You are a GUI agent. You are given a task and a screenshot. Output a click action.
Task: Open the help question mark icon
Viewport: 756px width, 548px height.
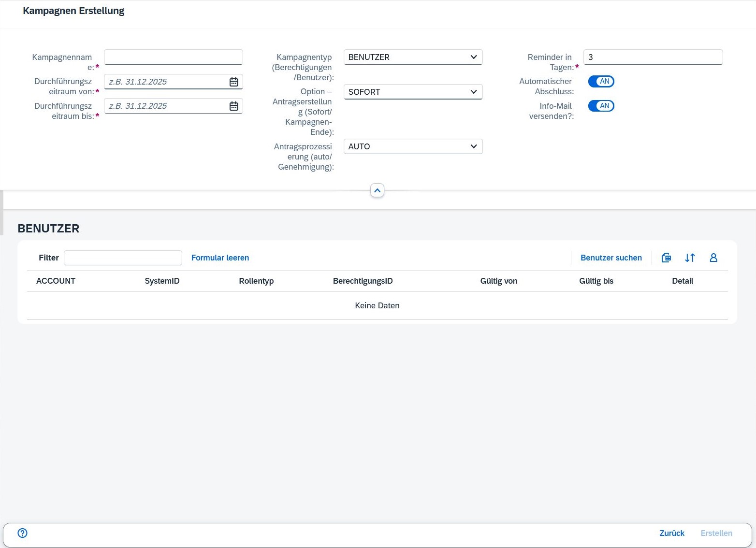click(x=23, y=533)
